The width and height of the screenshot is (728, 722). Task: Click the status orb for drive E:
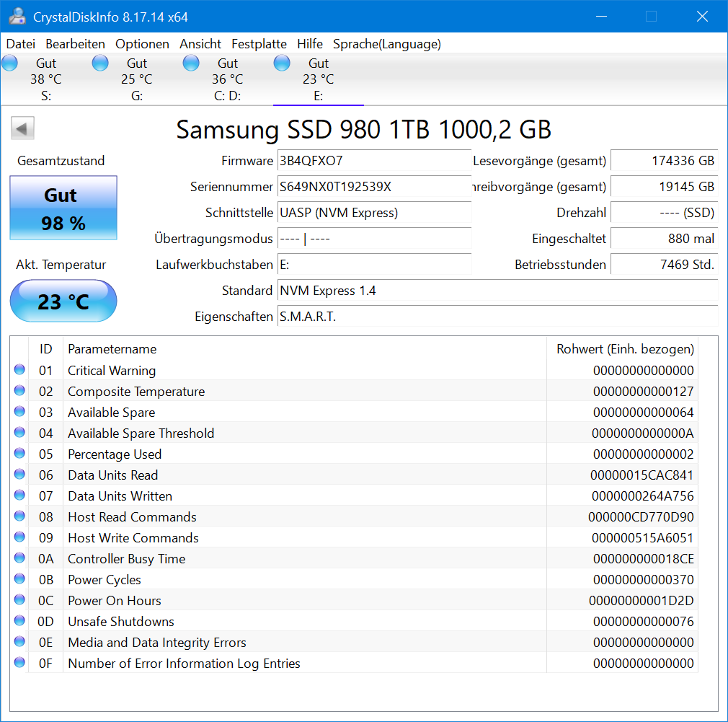pyautogui.click(x=282, y=63)
